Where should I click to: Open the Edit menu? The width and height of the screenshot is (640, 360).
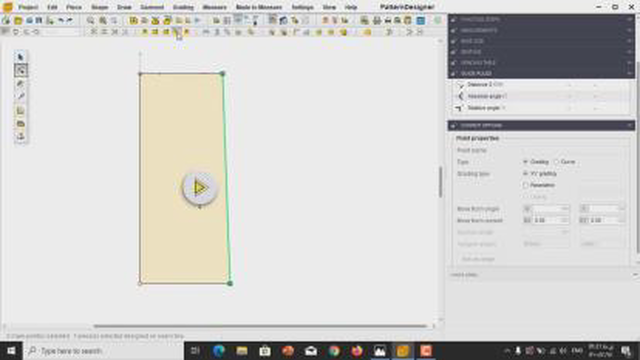[x=52, y=7]
